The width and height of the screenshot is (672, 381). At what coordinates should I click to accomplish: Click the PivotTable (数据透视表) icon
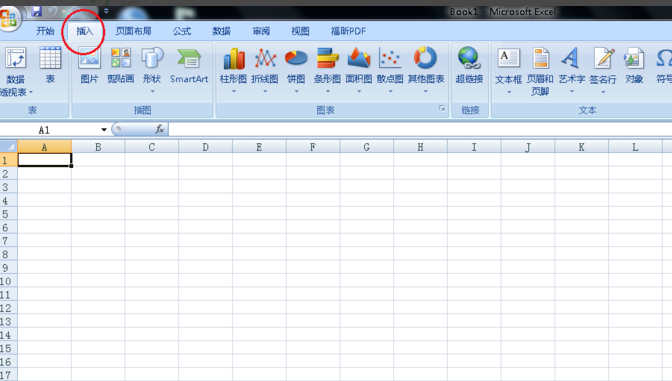point(15,59)
